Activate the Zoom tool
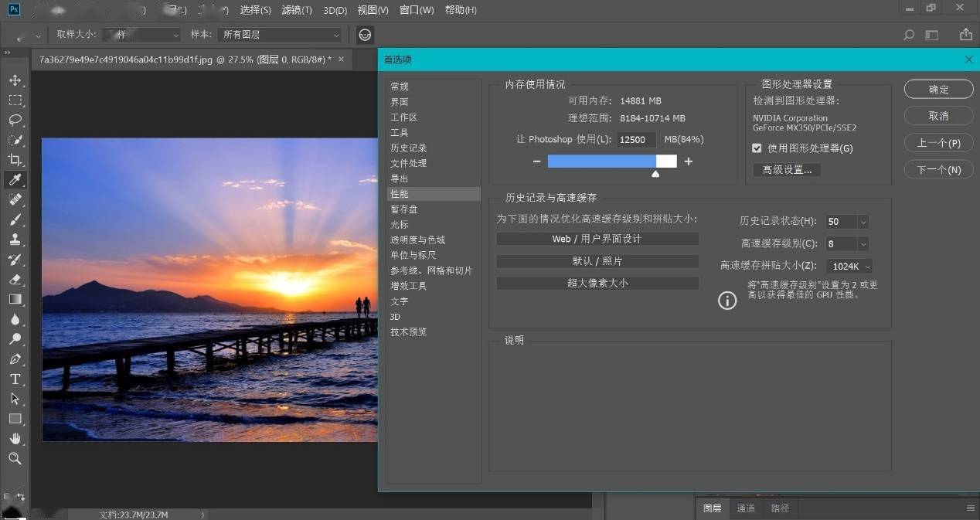 pos(15,458)
